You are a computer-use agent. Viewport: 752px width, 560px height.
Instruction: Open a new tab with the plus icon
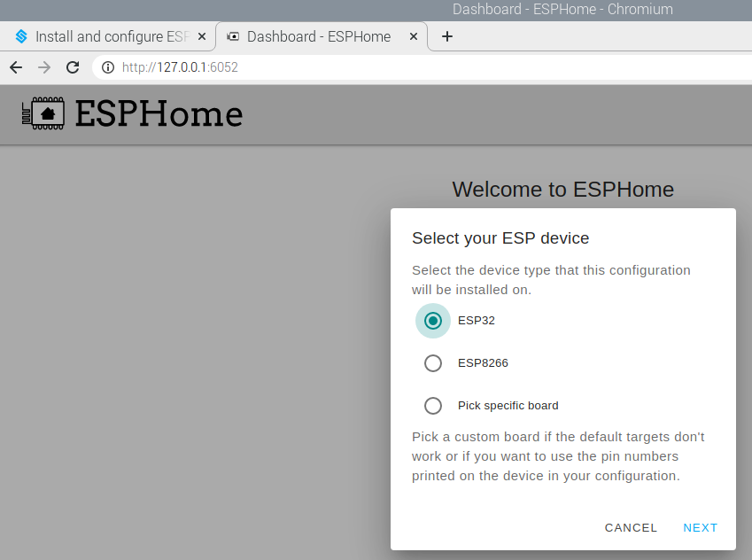tap(447, 36)
